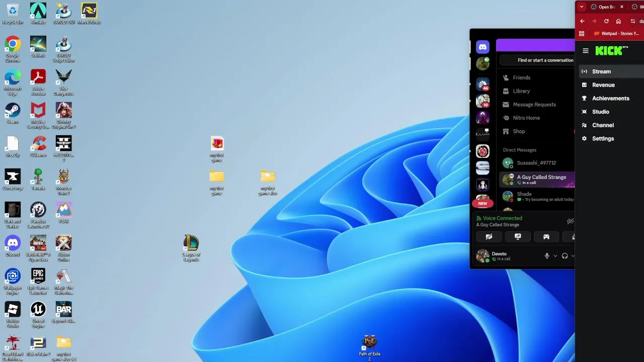The image size is (644, 362).
Task: Select the Path of Exile 2 shortcut
Action: click(370, 348)
